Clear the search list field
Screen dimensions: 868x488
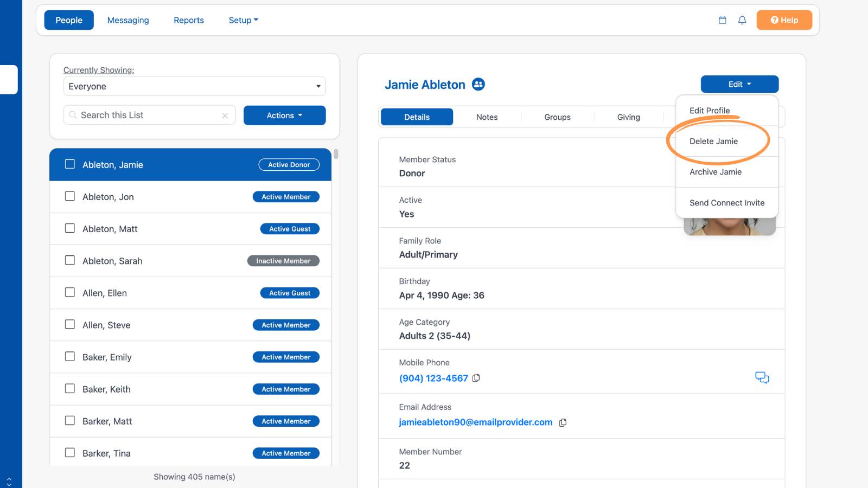pos(225,115)
